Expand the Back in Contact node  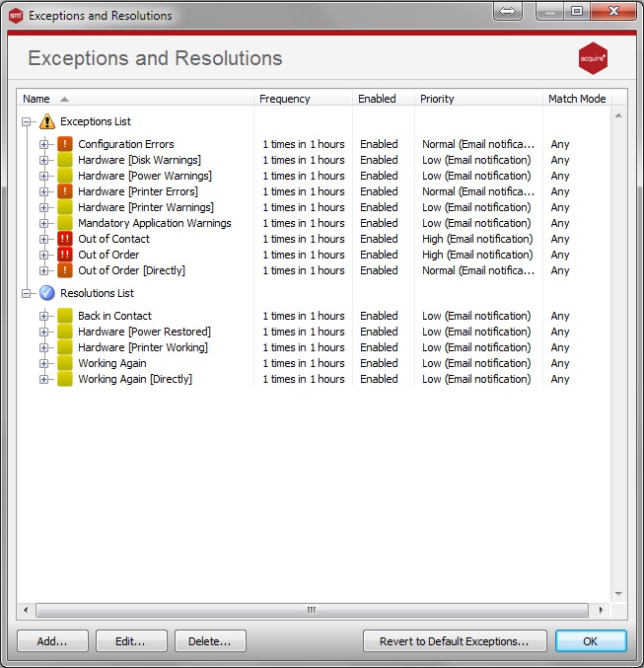click(43, 316)
